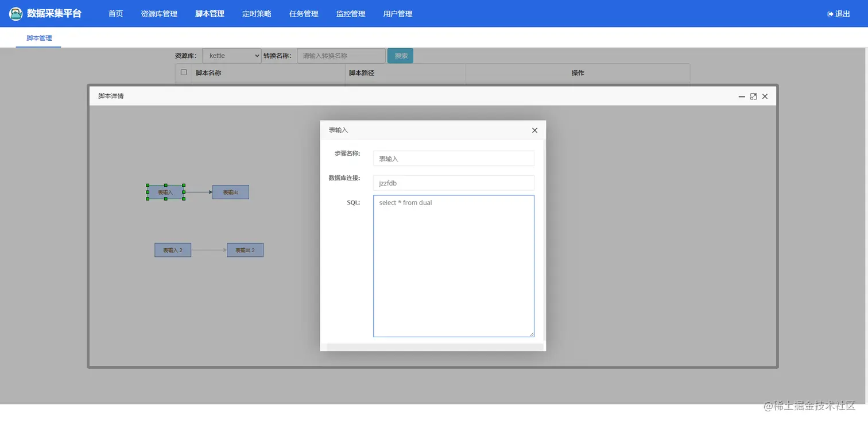Click the 数据采集平台 robot logo icon
The image size is (868, 424).
coord(16,14)
